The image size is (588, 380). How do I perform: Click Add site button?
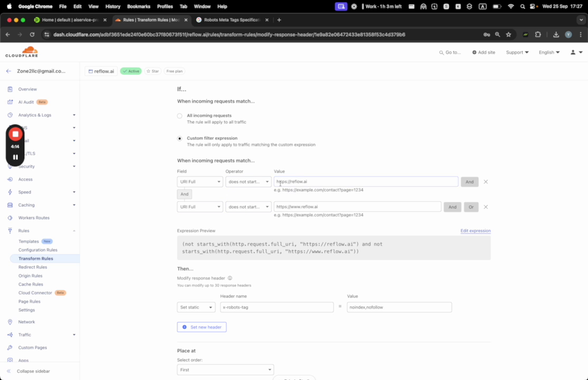pos(483,52)
